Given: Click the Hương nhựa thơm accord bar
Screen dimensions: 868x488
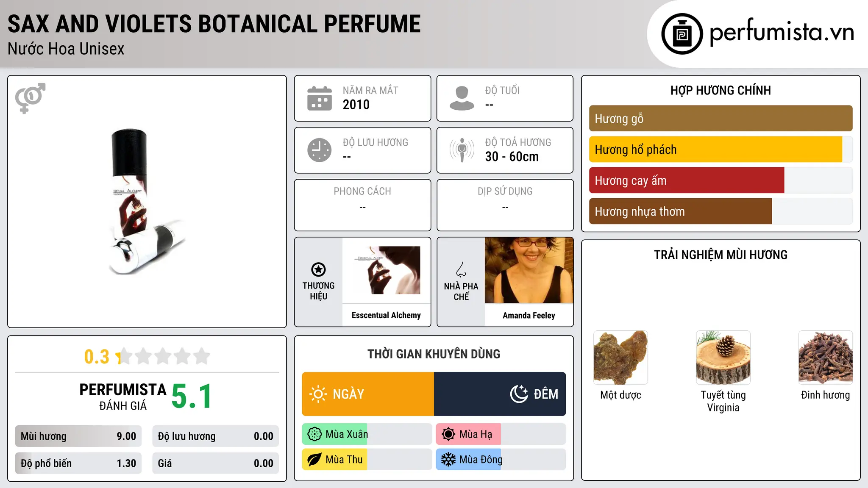Looking at the screenshot, I should coord(721,211).
